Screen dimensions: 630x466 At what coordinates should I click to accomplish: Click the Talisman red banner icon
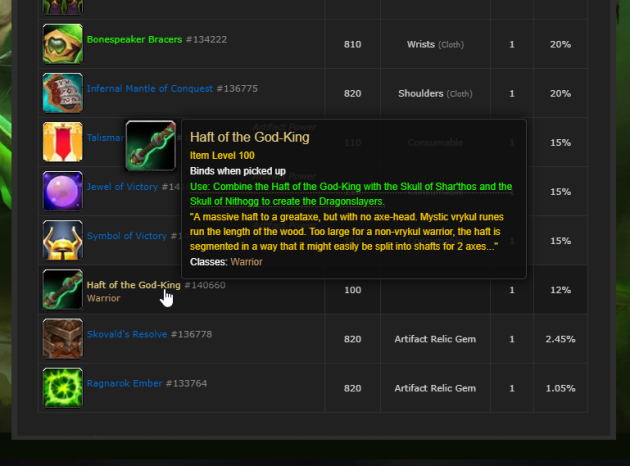coord(63,142)
